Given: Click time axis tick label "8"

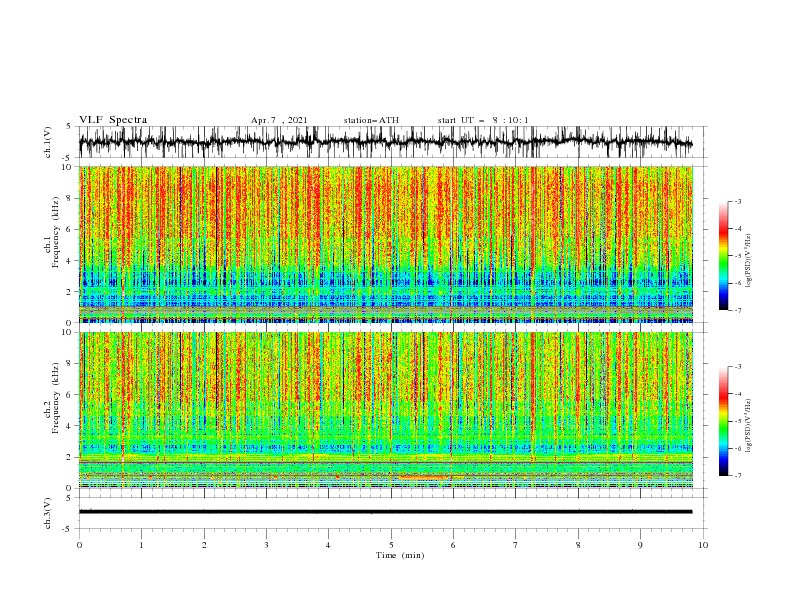Looking at the screenshot, I should [x=578, y=545].
